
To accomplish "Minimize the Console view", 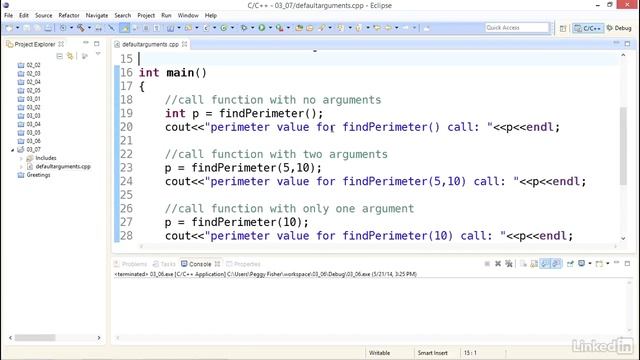I will [616, 263].
